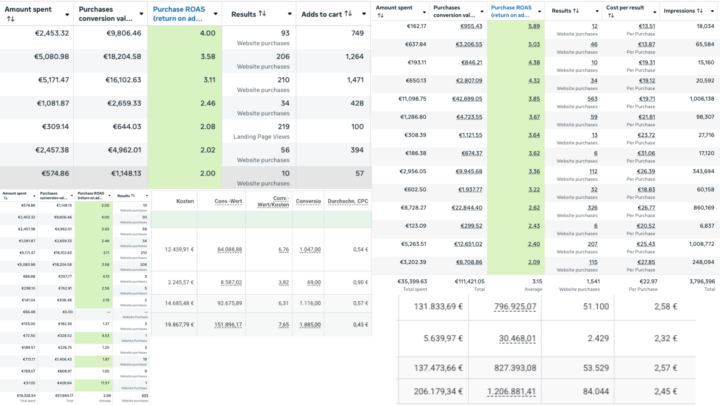
Task: Click the Cost per result sort arrows icon
Action: (x=611, y=15)
